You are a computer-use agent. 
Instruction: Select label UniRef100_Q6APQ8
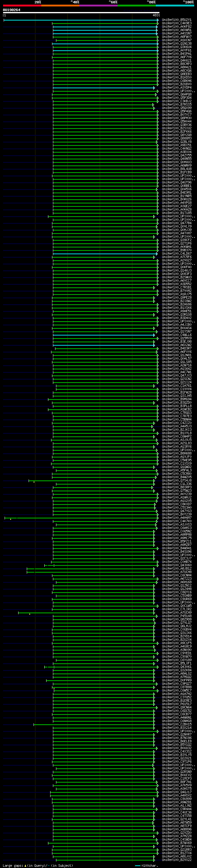point(176,94)
